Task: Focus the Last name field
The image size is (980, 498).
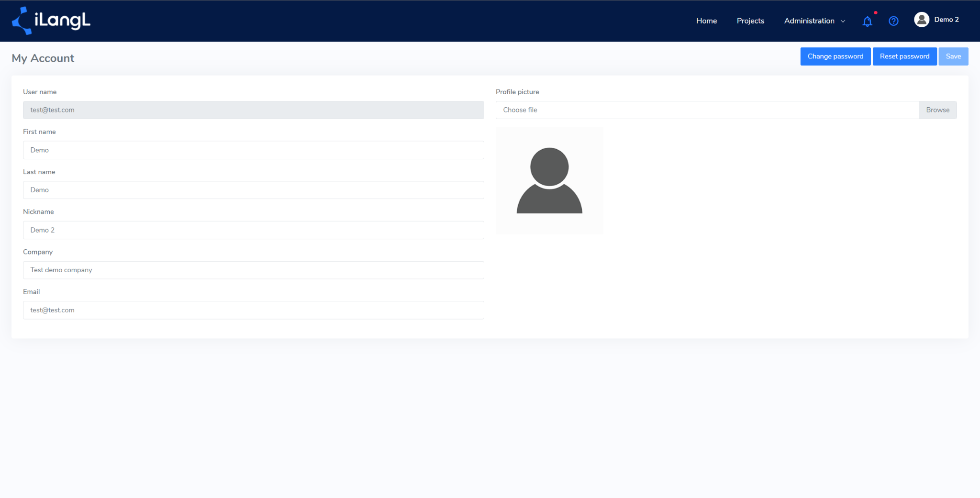Action: pos(254,190)
